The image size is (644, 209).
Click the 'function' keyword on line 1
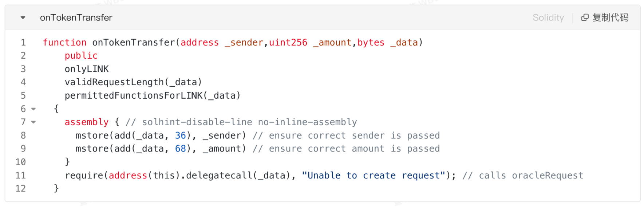click(x=65, y=43)
